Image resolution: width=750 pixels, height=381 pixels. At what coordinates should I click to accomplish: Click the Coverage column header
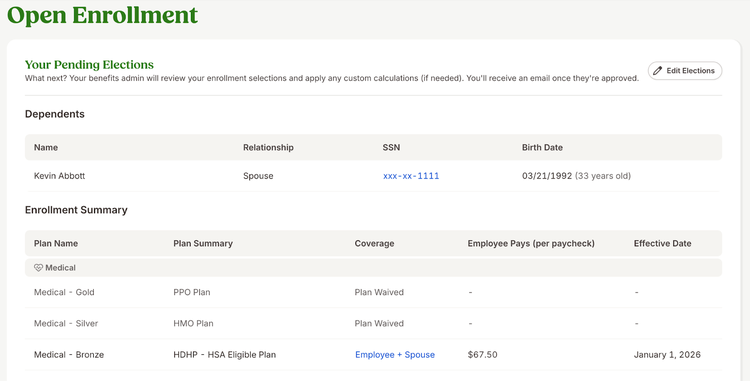click(374, 243)
